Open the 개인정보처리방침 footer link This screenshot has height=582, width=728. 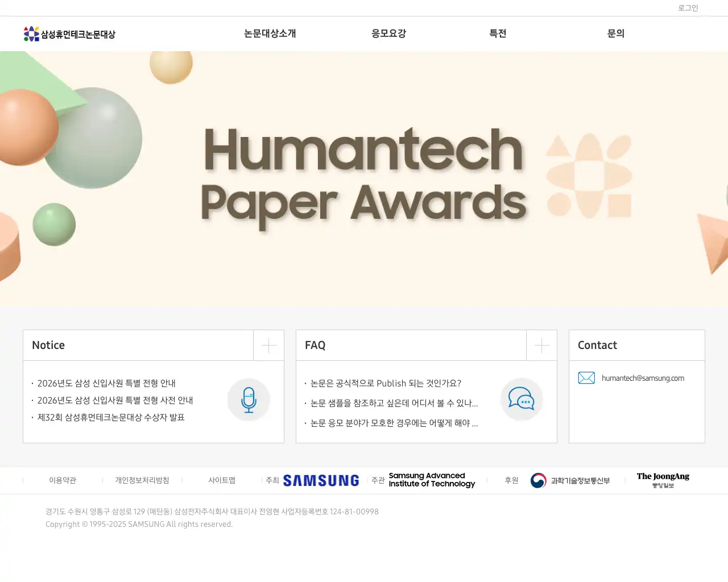(x=142, y=480)
